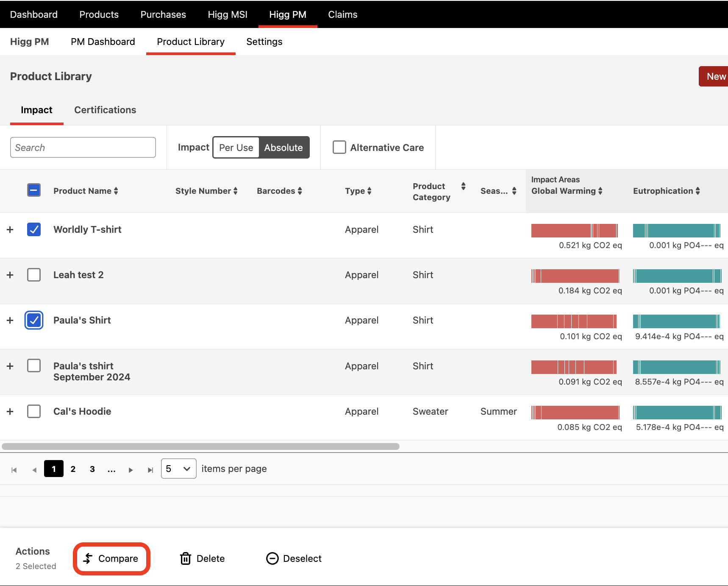Viewport: 728px width, 586px height.
Task: Open the Product Library sub-navigation tab
Action: pyautogui.click(x=191, y=42)
